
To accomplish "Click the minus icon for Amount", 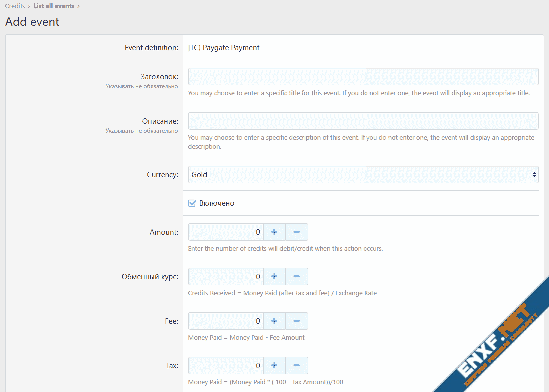I will coord(297,232).
